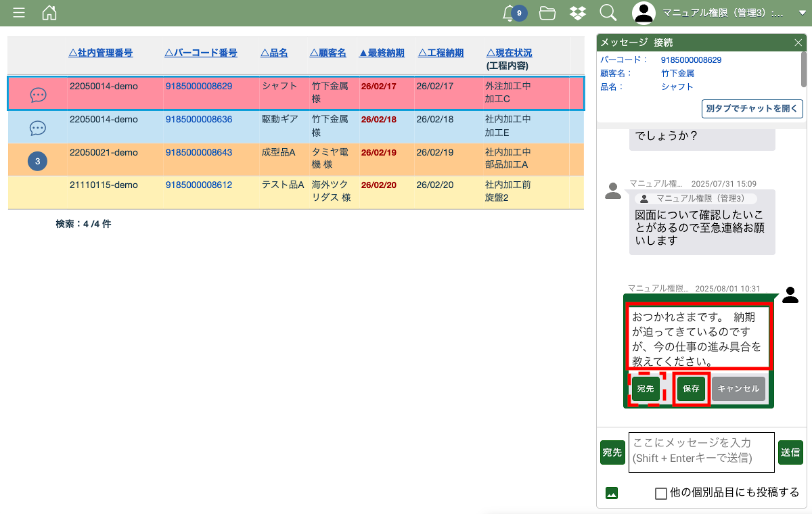Viewport: 812px width, 514px height.
Task: Sort by 最終納期 column header
Action: click(382, 53)
